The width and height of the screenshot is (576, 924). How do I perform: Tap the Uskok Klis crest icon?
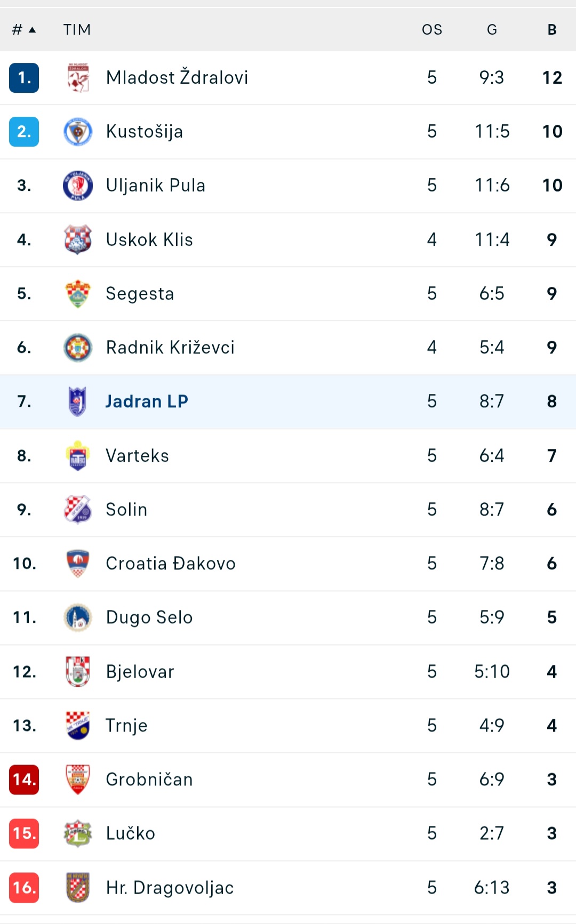tap(78, 239)
